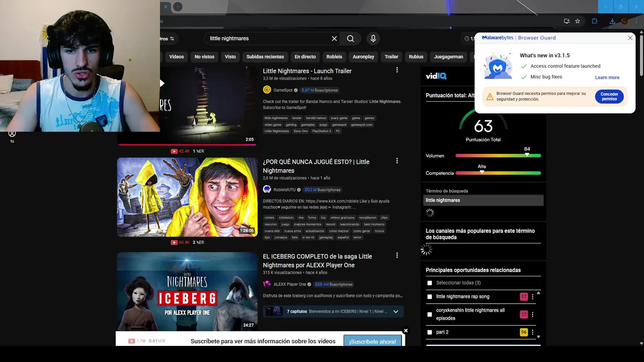The width and height of the screenshot is (644, 362).
Task: Click the magnifying glass search button
Action: click(x=350, y=39)
